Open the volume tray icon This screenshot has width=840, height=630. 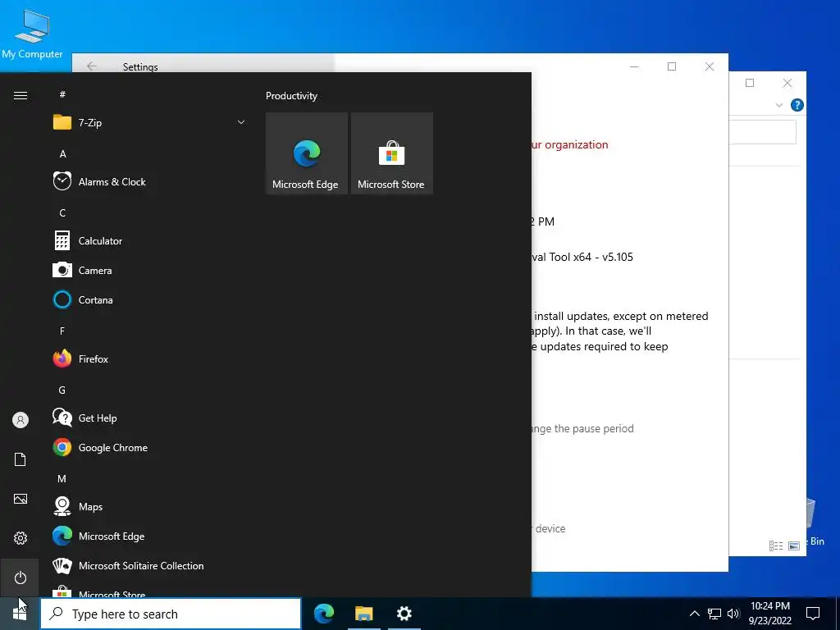tap(733, 614)
